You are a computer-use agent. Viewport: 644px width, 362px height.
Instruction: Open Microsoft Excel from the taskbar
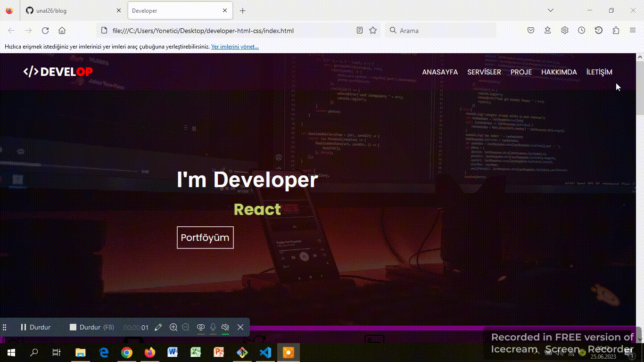196,353
